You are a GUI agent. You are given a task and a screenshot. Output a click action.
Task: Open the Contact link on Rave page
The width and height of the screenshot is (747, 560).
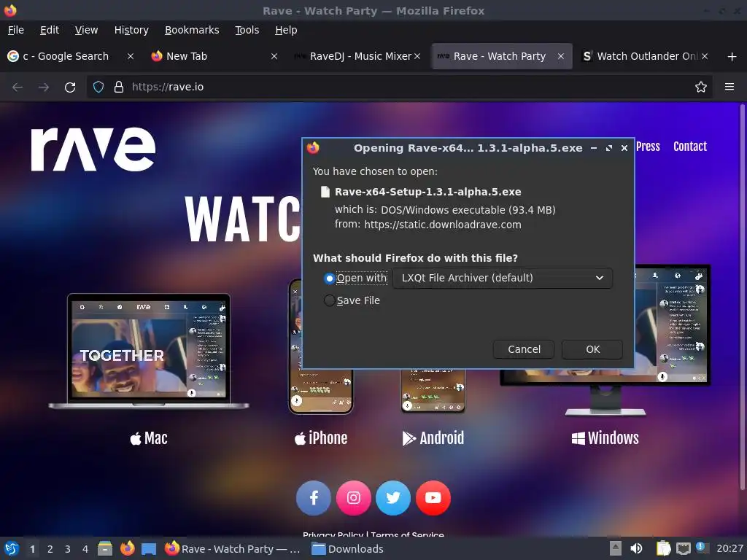[x=690, y=147]
